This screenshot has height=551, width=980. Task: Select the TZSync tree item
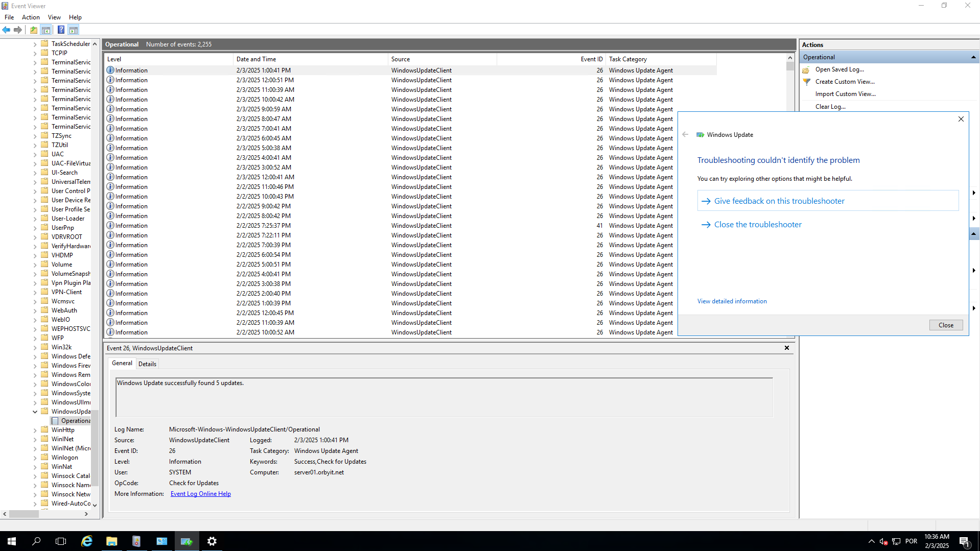[x=61, y=136]
